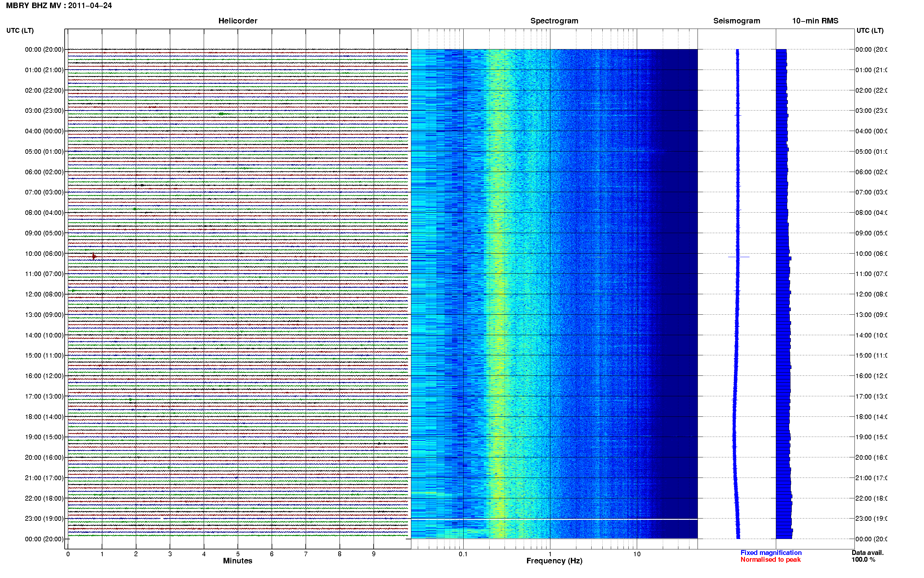This screenshot has width=924, height=578.
Task: Click the left 'UTC (LT)' axis header
Action: (x=20, y=31)
